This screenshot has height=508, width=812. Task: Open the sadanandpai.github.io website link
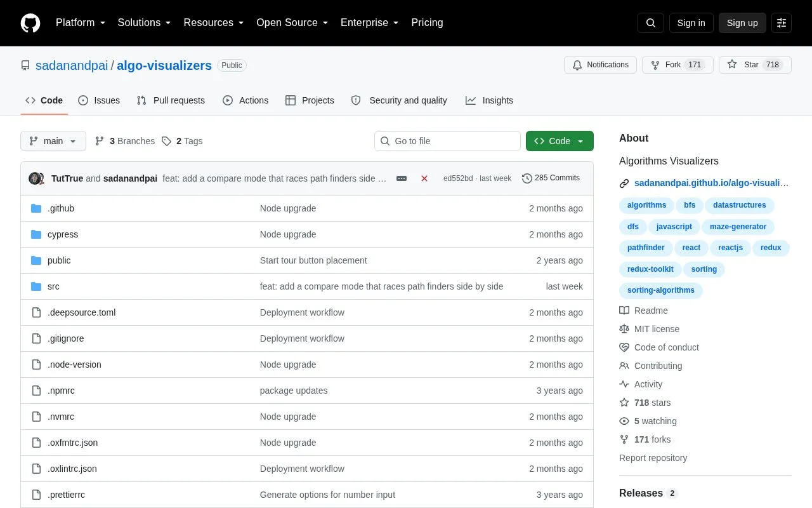[x=711, y=183]
